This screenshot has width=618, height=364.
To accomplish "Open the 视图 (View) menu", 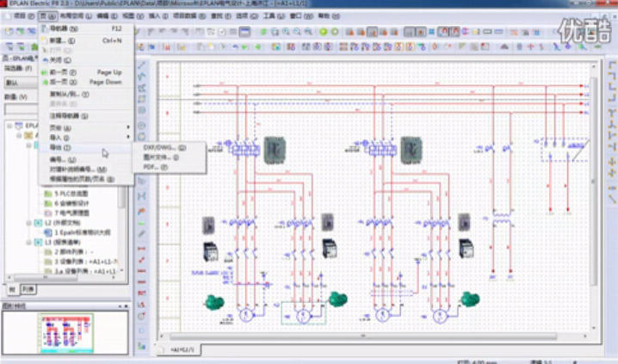I will click(x=133, y=16).
